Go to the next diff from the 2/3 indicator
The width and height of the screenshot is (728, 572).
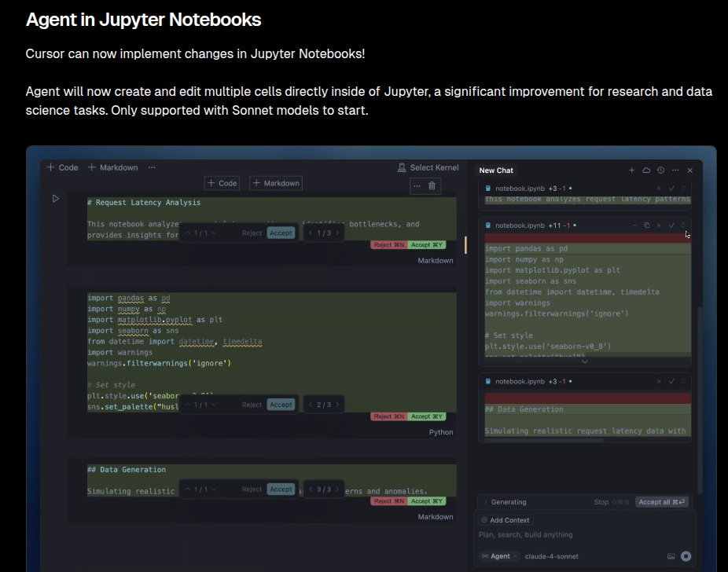pos(337,405)
